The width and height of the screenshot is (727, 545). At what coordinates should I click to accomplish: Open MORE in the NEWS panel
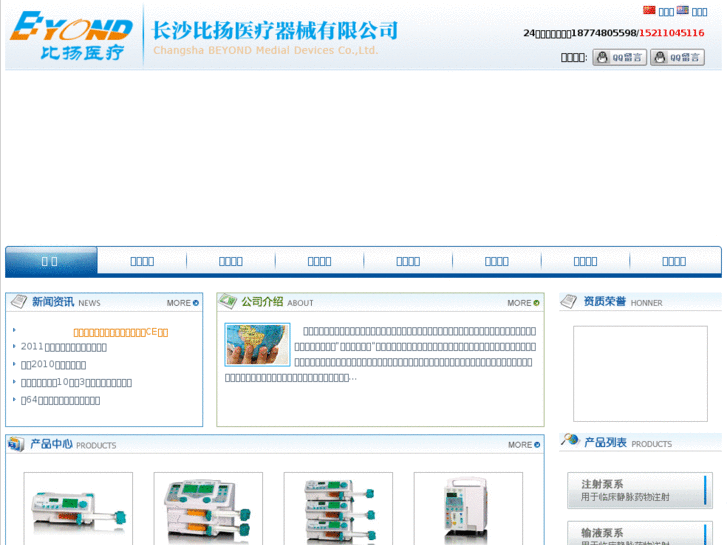click(x=183, y=303)
